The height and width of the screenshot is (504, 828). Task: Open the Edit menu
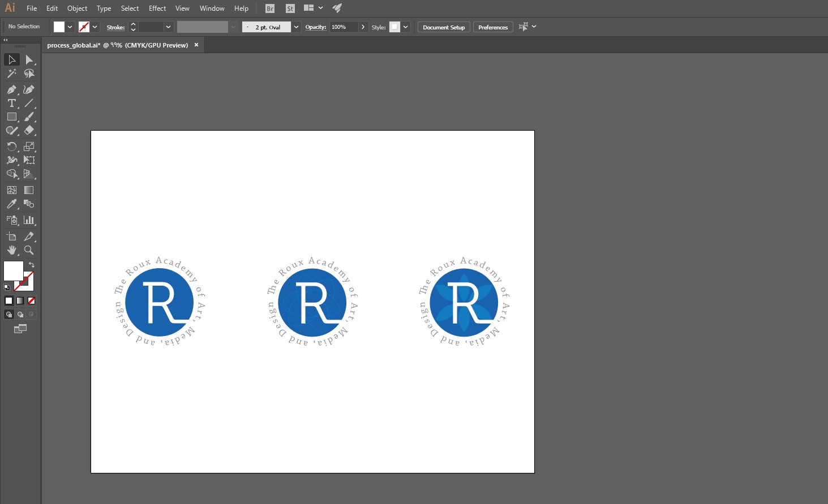coord(52,8)
